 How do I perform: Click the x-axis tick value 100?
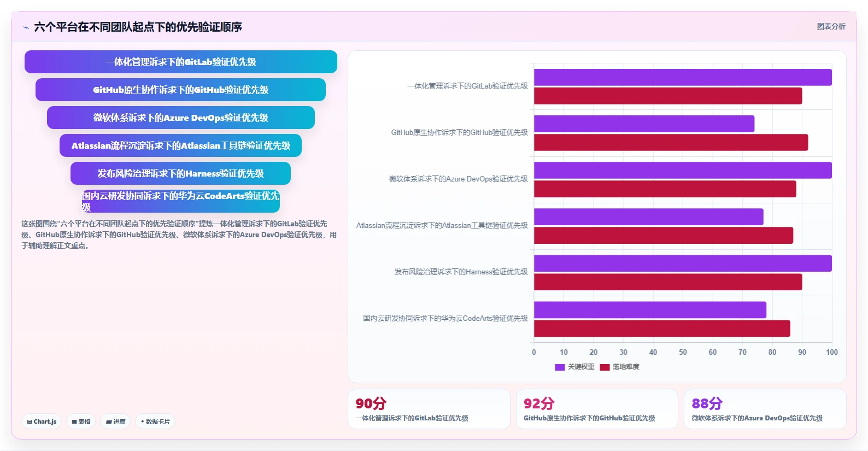832,352
